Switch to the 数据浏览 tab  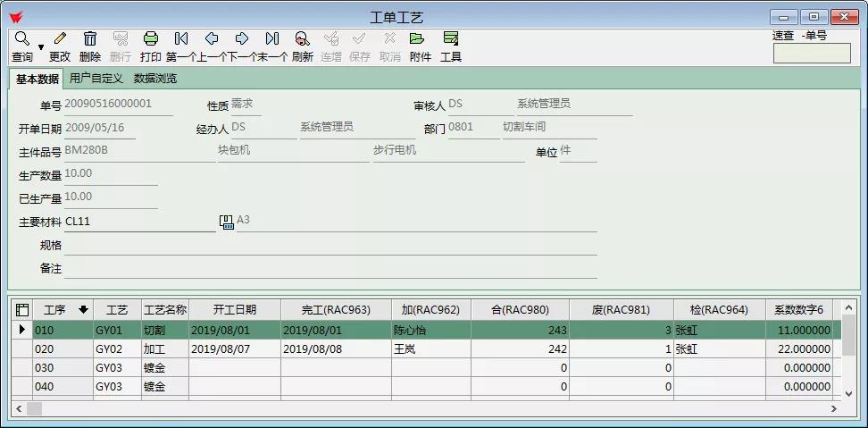pyautogui.click(x=155, y=79)
